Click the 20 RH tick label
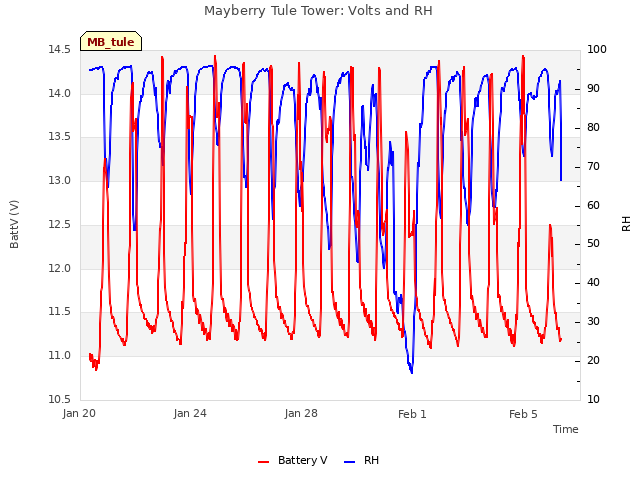The width and height of the screenshot is (640, 480). click(x=593, y=360)
